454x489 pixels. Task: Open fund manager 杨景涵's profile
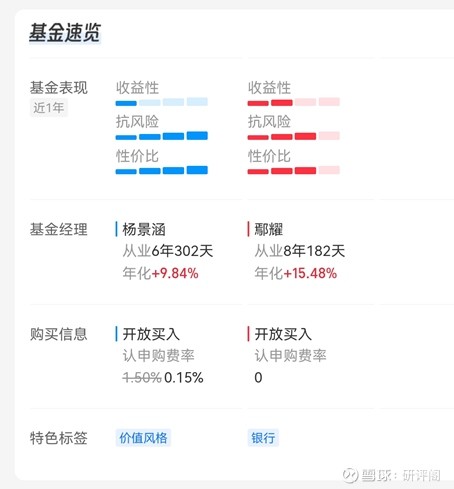(x=144, y=229)
